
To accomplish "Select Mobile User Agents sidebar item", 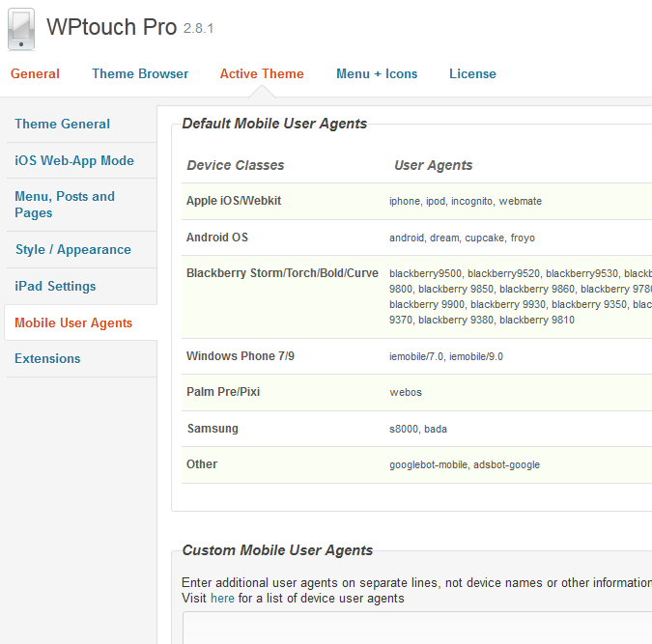I will tap(73, 322).
